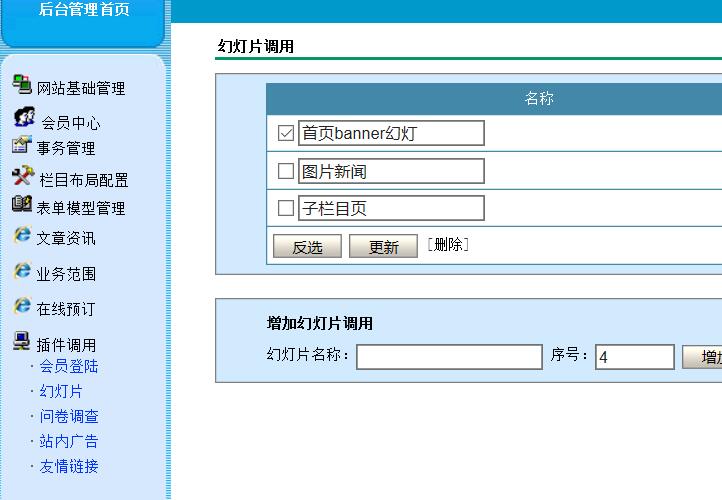This screenshot has width=722, height=500.
Task: Click the [删除] delete link
Action: pos(447,245)
